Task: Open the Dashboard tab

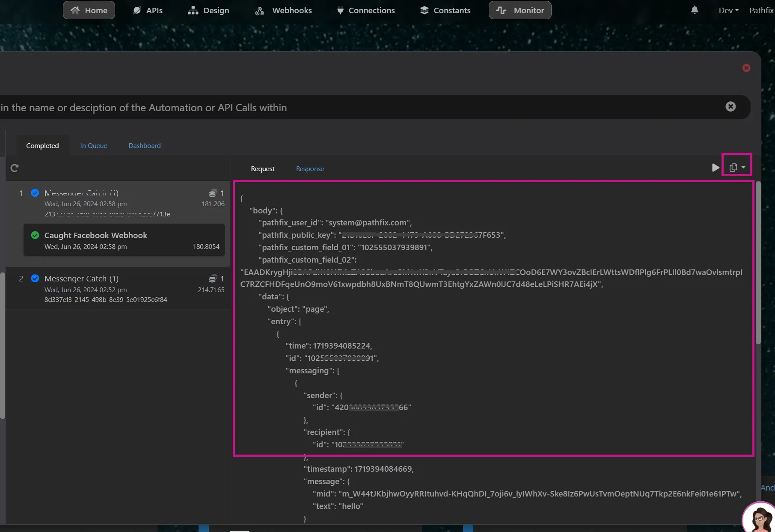Action: click(x=145, y=145)
